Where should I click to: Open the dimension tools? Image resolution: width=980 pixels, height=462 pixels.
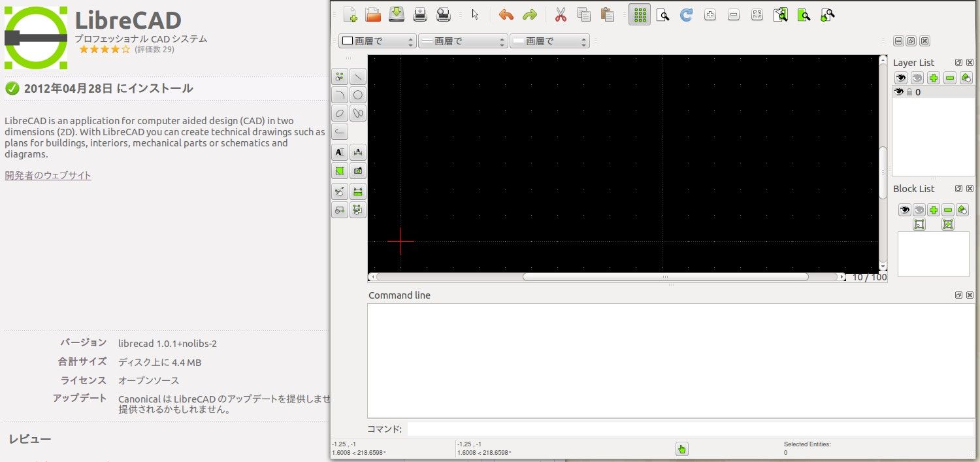(358, 153)
